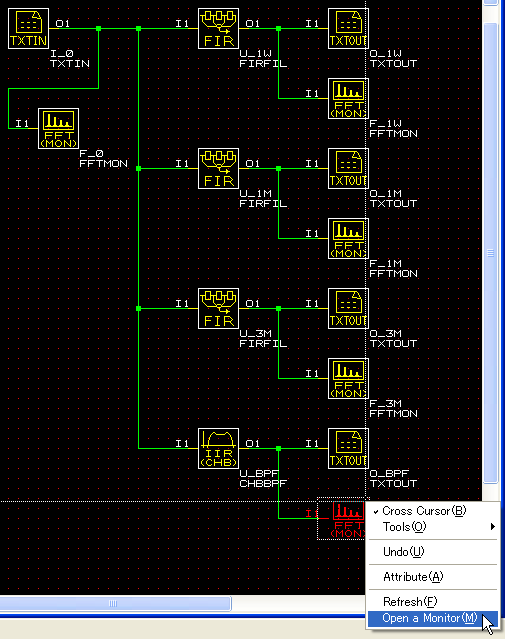
Task: Select the TXTIN input block I_0
Action: [x=29, y=29]
